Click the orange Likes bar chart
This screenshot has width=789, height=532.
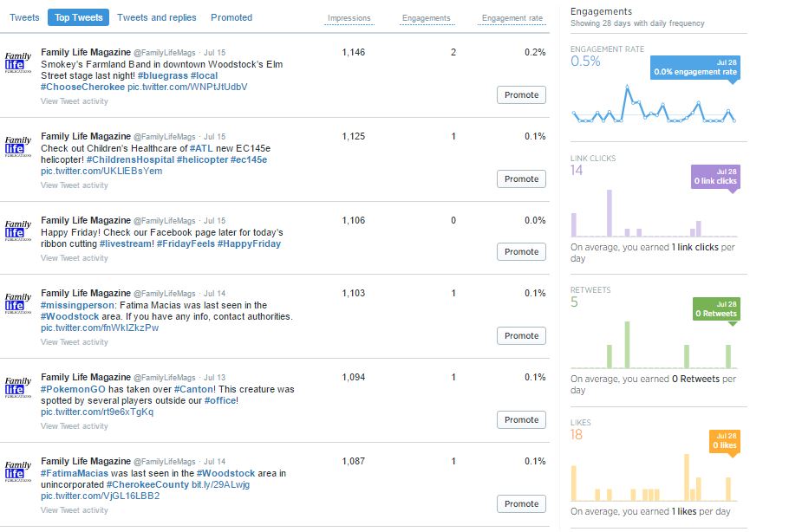click(x=653, y=479)
